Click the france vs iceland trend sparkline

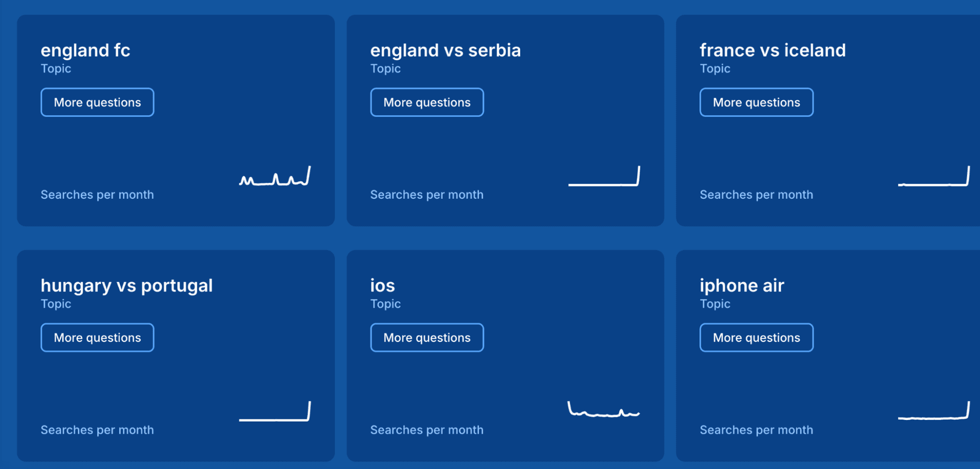pyautogui.click(x=934, y=177)
